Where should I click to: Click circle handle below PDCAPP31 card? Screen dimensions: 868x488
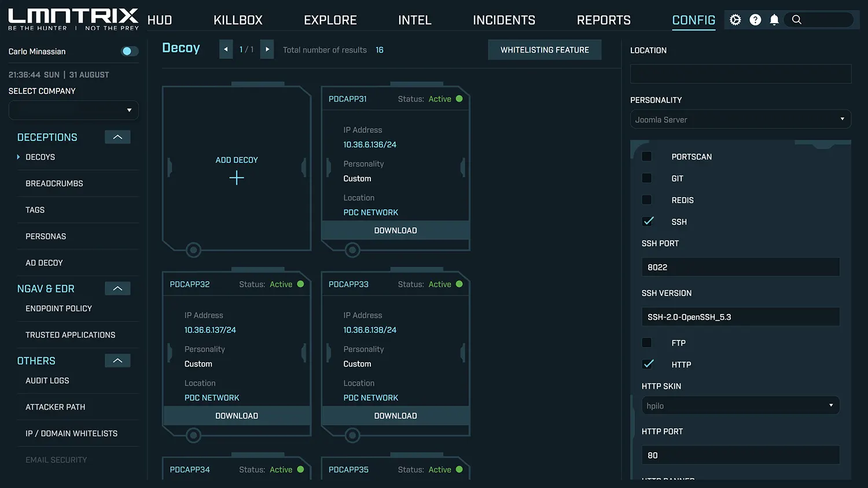pos(352,250)
